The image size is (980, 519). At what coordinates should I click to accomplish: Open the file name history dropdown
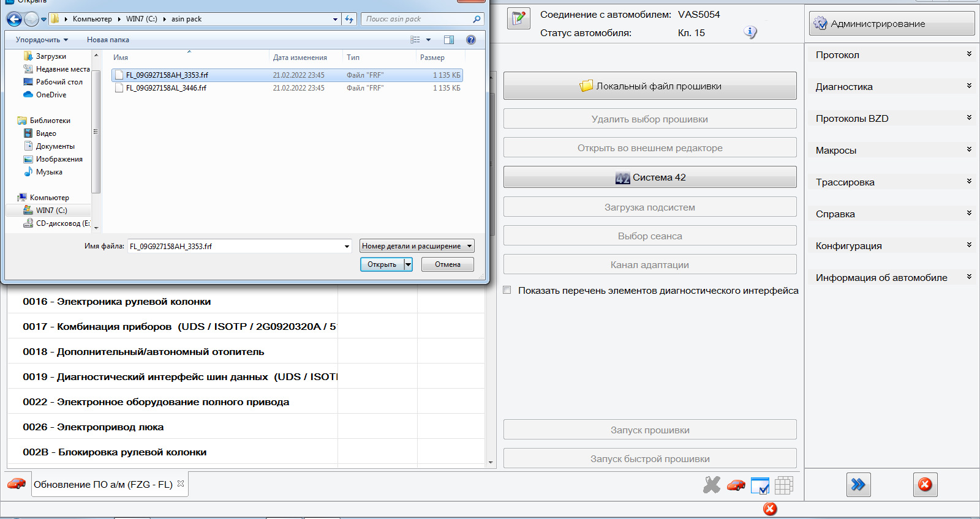point(347,246)
